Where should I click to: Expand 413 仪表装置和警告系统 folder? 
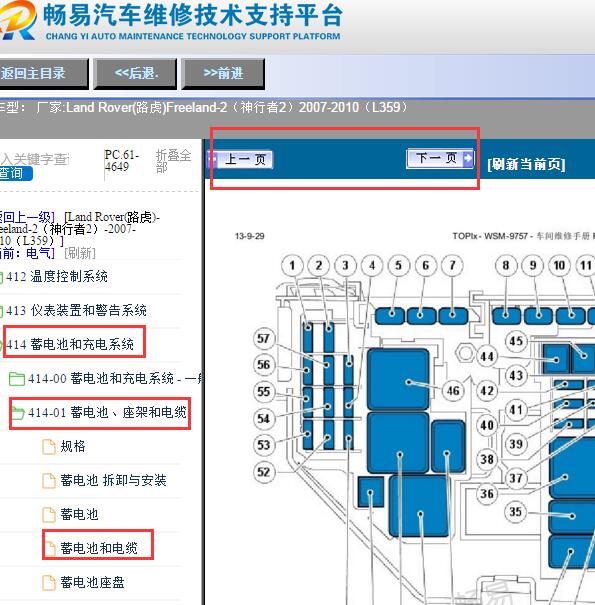coord(76,311)
